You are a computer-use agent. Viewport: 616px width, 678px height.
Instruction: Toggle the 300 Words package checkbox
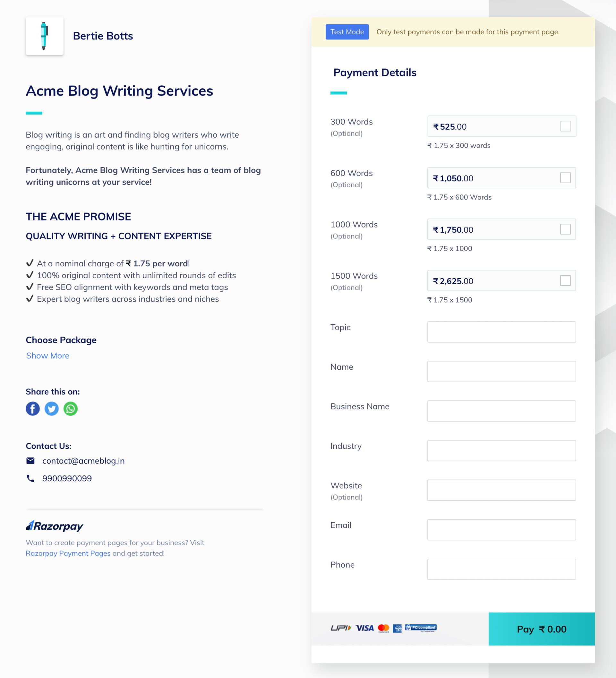pyautogui.click(x=565, y=125)
